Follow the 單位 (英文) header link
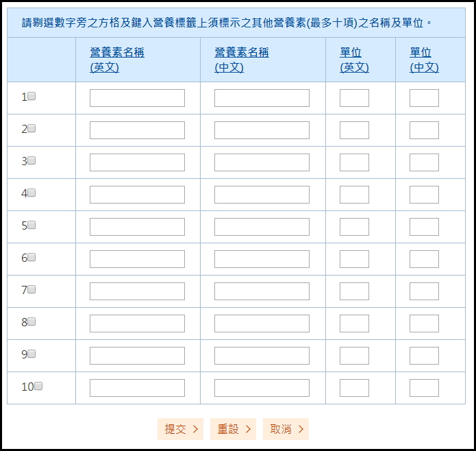 click(x=354, y=60)
